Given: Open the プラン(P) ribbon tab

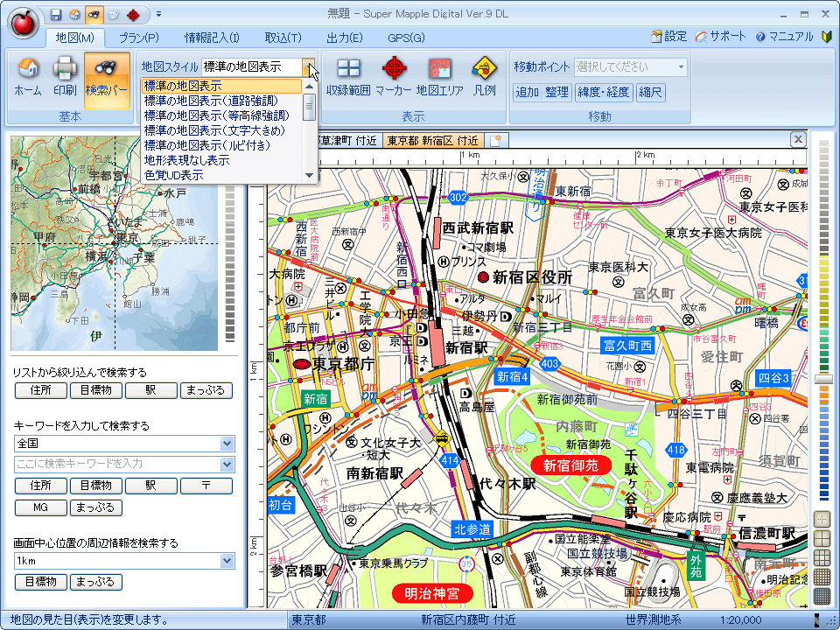Looking at the screenshot, I should coord(139,38).
